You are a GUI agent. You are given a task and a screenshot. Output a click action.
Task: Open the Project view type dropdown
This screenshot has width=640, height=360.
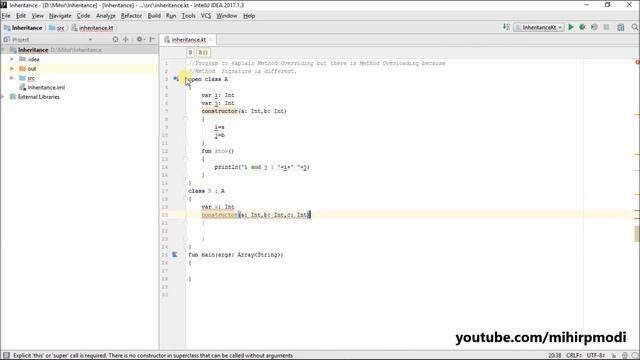pyautogui.click(x=90, y=40)
